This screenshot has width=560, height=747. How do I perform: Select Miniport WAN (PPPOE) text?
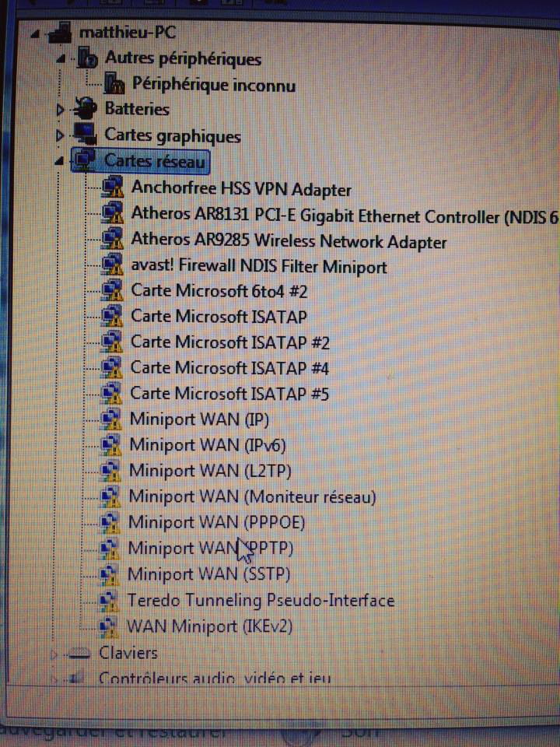pos(216,523)
